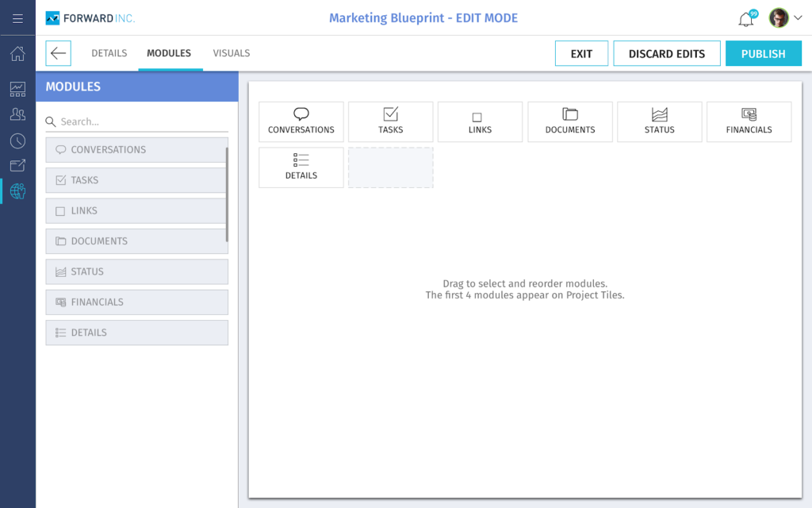
Task: Open notifications bell icon
Action: (745, 19)
